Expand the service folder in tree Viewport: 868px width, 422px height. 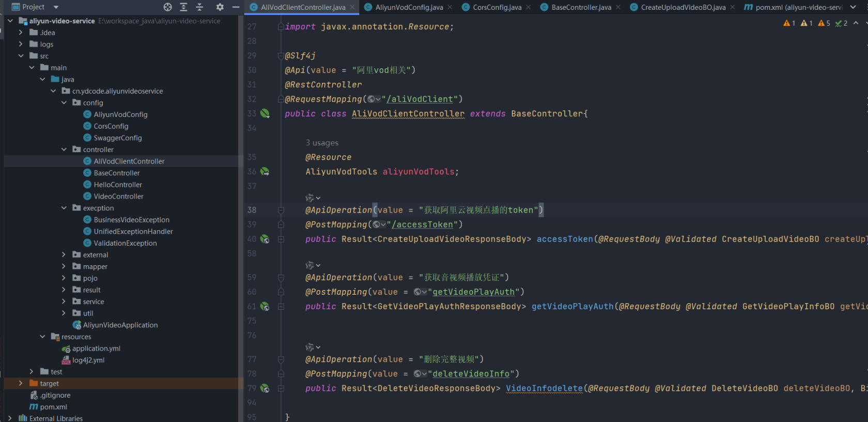(64, 302)
